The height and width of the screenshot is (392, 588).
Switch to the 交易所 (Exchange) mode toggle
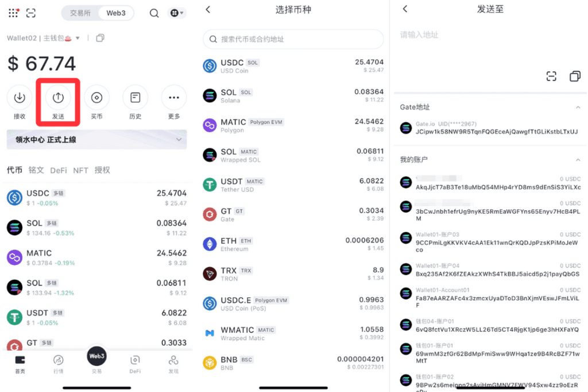80,13
